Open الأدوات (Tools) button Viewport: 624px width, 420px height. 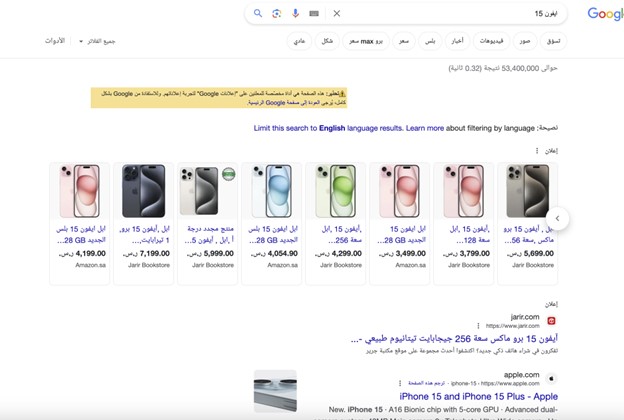[x=55, y=41]
